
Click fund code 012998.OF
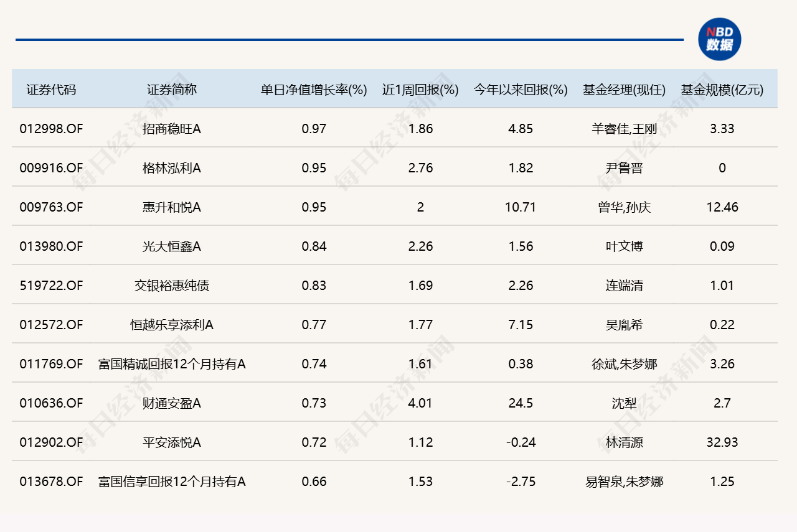point(51,129)
